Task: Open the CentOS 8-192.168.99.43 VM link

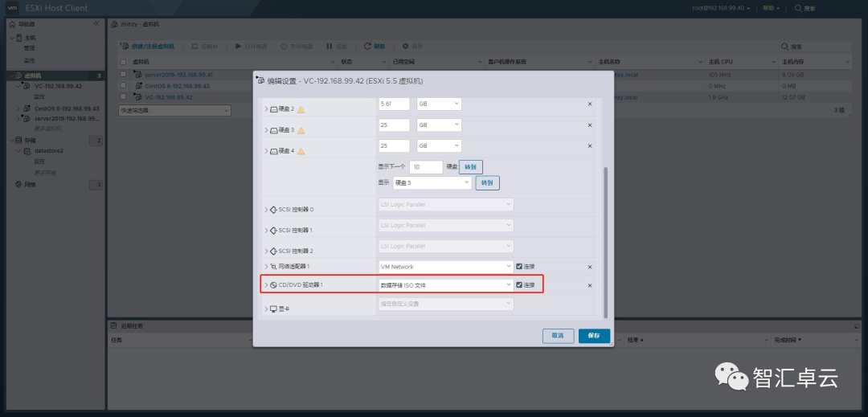Action: tap(177, 86)
